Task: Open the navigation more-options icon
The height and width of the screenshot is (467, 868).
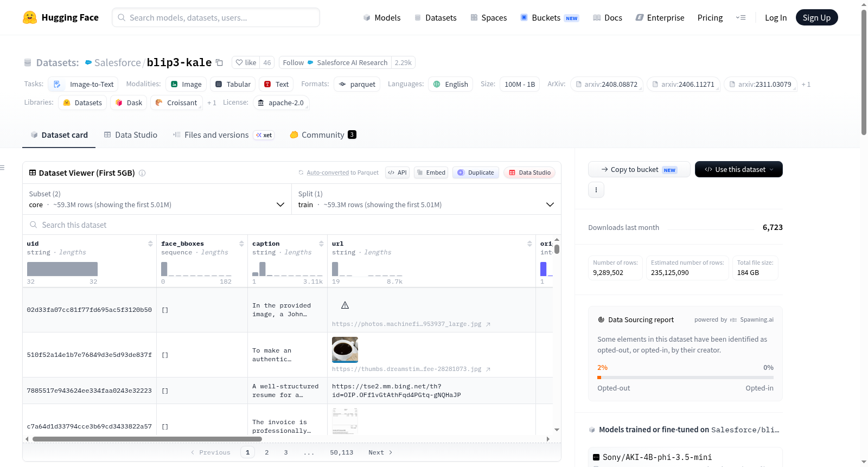Action: click(741, 18)
